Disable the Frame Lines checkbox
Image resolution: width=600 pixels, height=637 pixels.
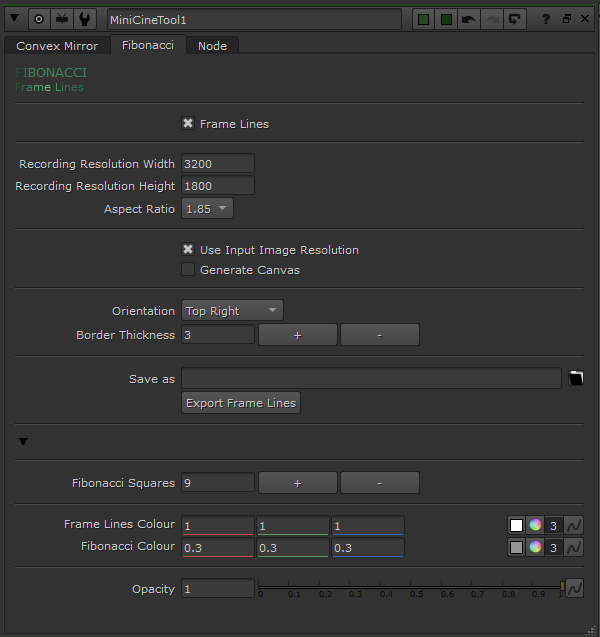tap(188, 124)
